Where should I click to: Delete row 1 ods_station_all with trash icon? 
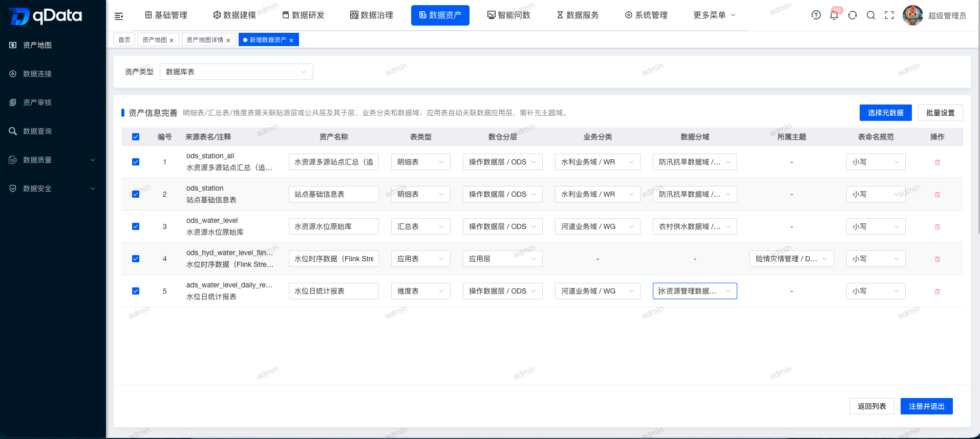point(938,162)
